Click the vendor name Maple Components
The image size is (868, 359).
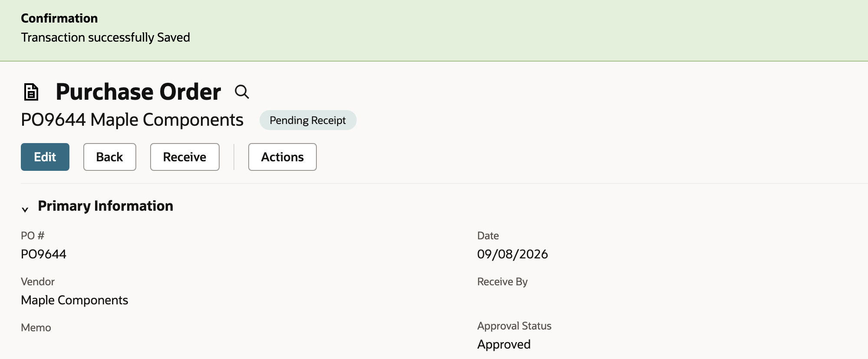pos(75,300)
